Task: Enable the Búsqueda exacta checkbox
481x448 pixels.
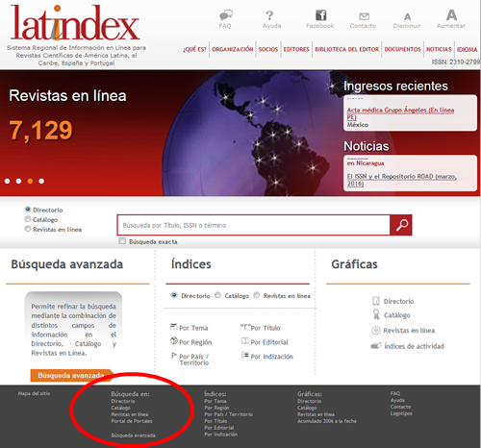Action: tap(122, 241)
